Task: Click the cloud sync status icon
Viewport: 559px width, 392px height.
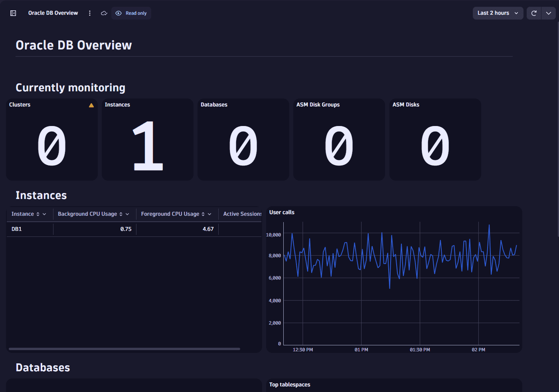Action: coord(104,13)
